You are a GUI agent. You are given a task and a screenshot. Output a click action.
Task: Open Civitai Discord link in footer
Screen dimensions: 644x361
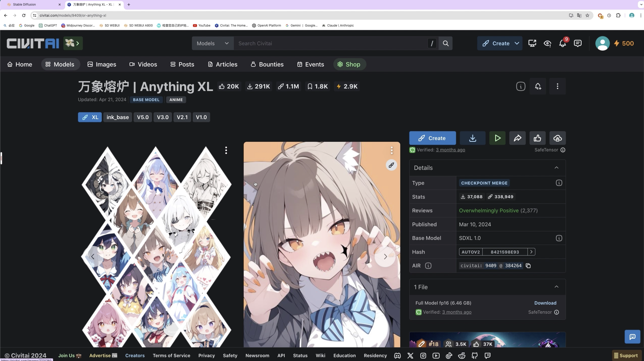[x=398, y=356]
